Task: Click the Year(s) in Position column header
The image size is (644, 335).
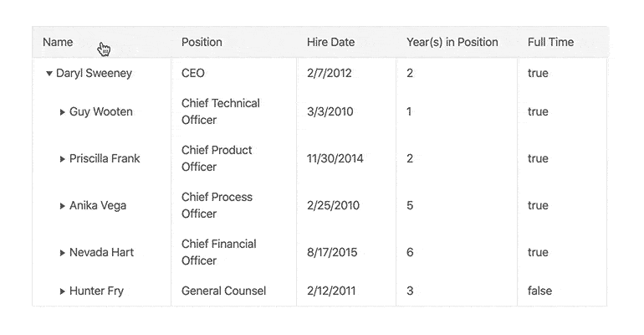Action: [x=452, y=42]
